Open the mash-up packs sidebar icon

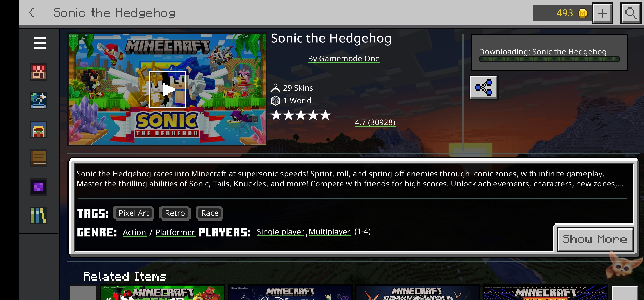coord(39,72)
